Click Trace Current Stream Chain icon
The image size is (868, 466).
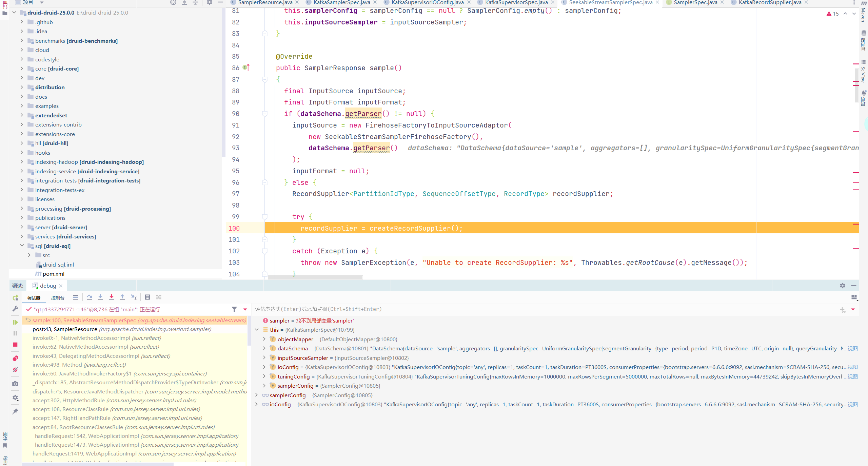[x=159, y=297]
